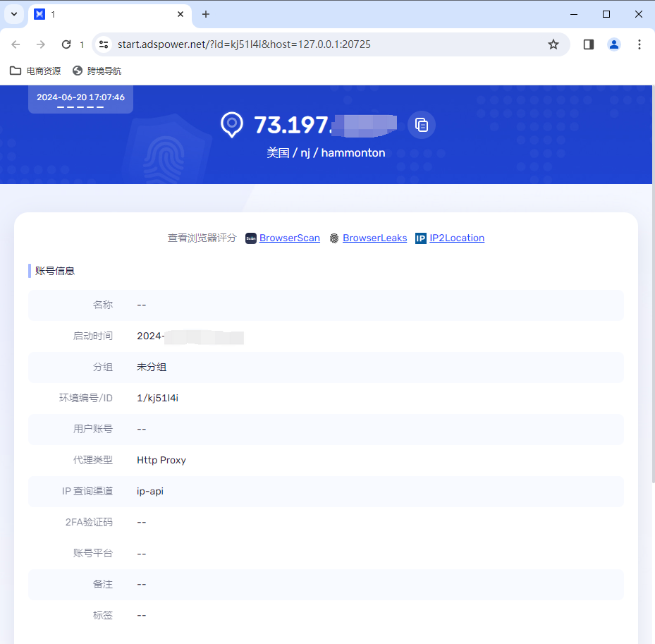The width and height of the screenshot is (655, 644).
Task: Go back using browser back arrow
Action: click(x=16, y=44)
